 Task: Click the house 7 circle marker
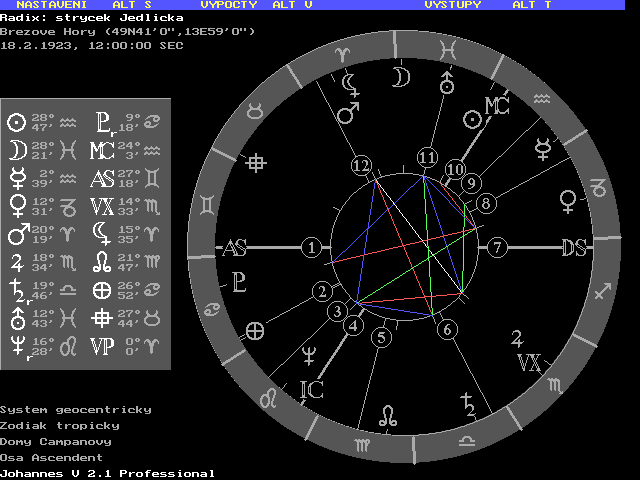point(498,247)
